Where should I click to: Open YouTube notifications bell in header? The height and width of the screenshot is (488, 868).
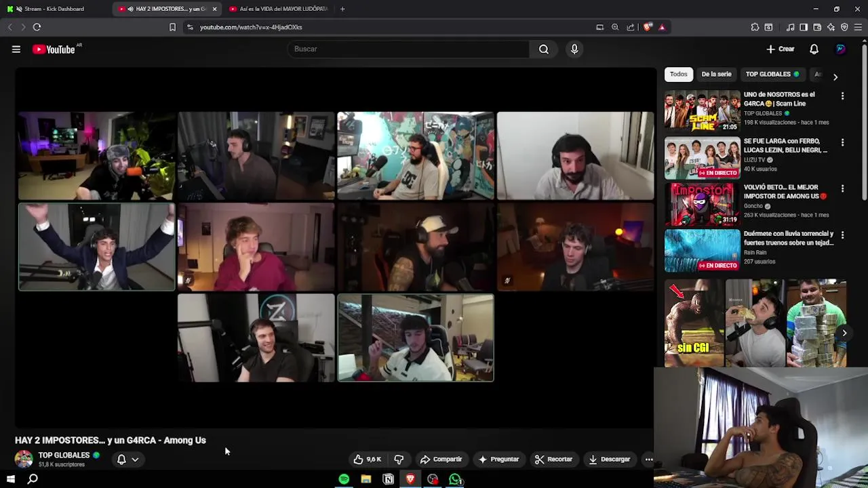(x=814, y=49)
